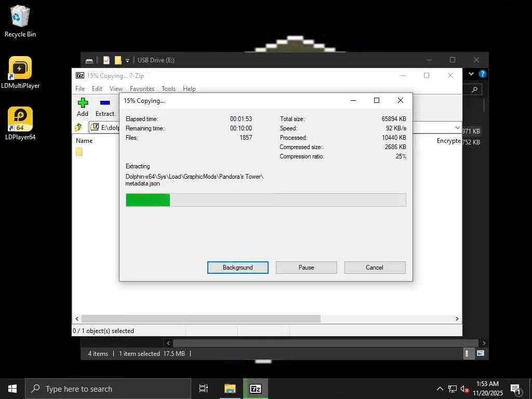
Task: Click the Remaining time value 00:10:00
Action: tap(241, 128)
